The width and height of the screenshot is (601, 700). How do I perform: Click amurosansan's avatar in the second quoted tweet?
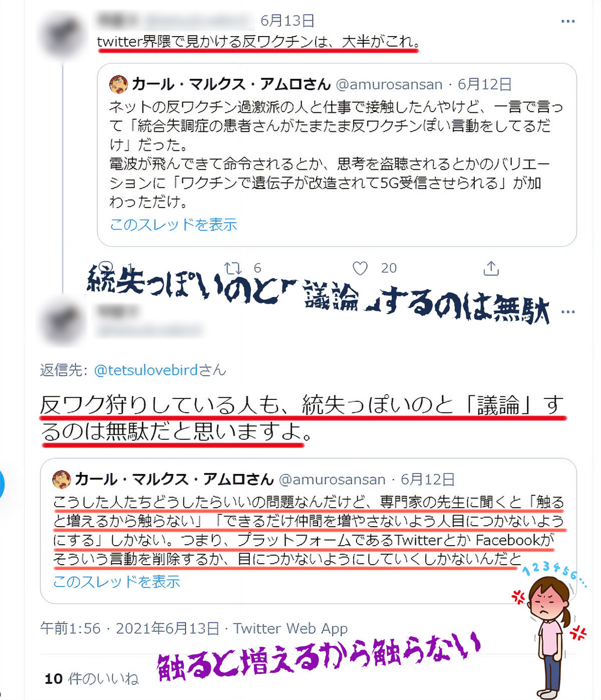pyautogui.click(x=62, y=480)
